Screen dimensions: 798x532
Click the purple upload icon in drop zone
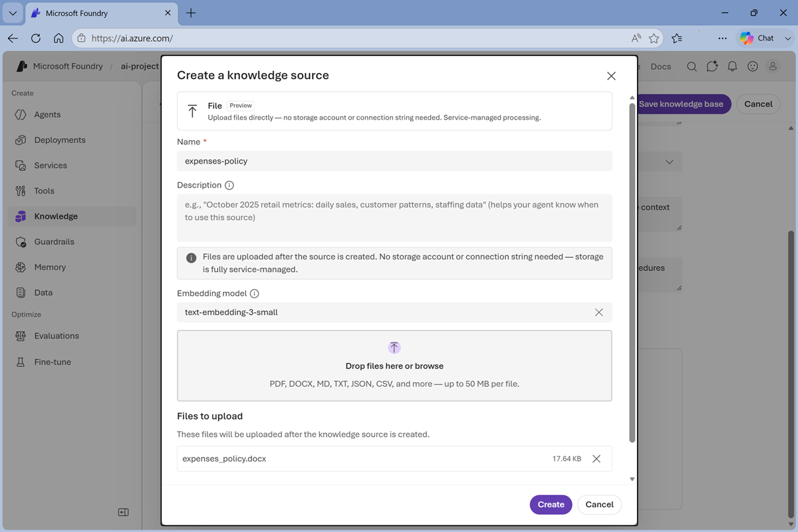tap(394, 347)
